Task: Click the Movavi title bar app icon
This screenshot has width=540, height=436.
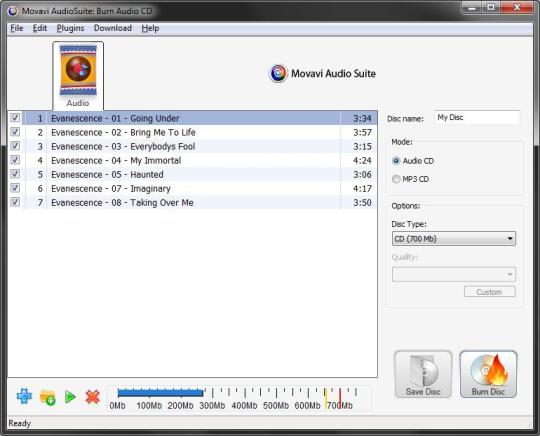Action: [x=12, y=11]
